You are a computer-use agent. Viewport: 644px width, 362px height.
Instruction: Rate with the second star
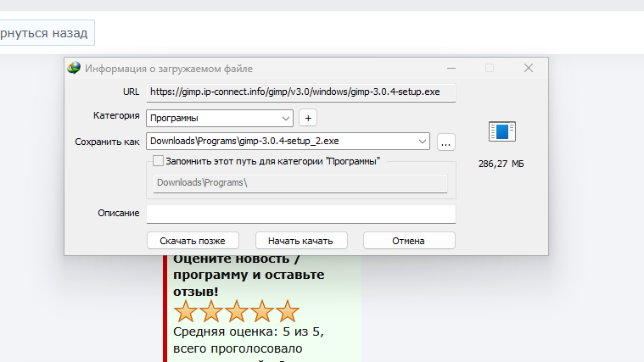point(211,310)
